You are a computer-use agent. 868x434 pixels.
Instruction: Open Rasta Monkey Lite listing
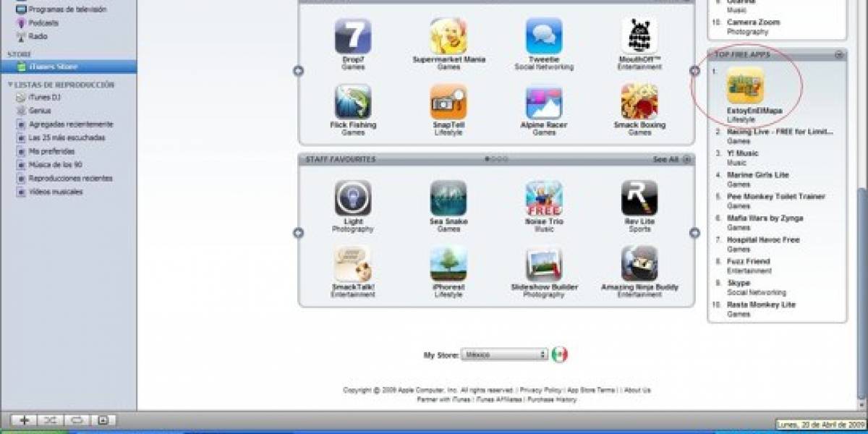tap(761, 305)
